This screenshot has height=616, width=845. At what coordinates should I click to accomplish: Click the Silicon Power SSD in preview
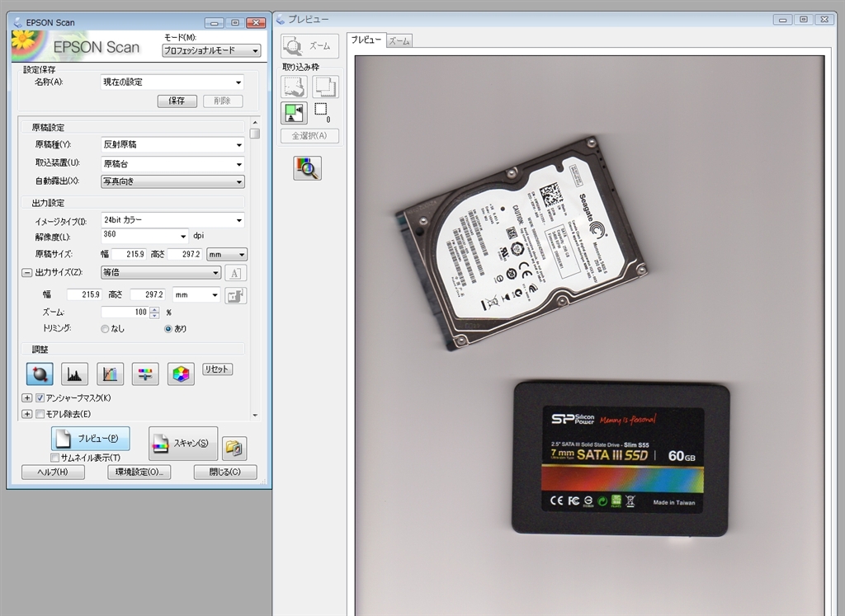[621, 459]
